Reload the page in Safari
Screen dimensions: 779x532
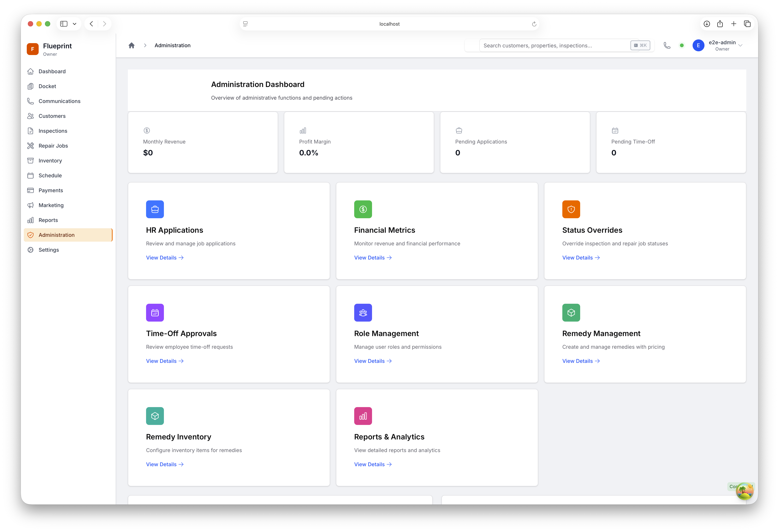(534, 24)
